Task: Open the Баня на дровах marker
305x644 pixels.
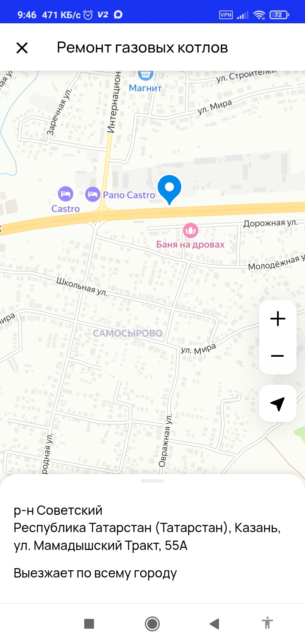Action: 191,230
